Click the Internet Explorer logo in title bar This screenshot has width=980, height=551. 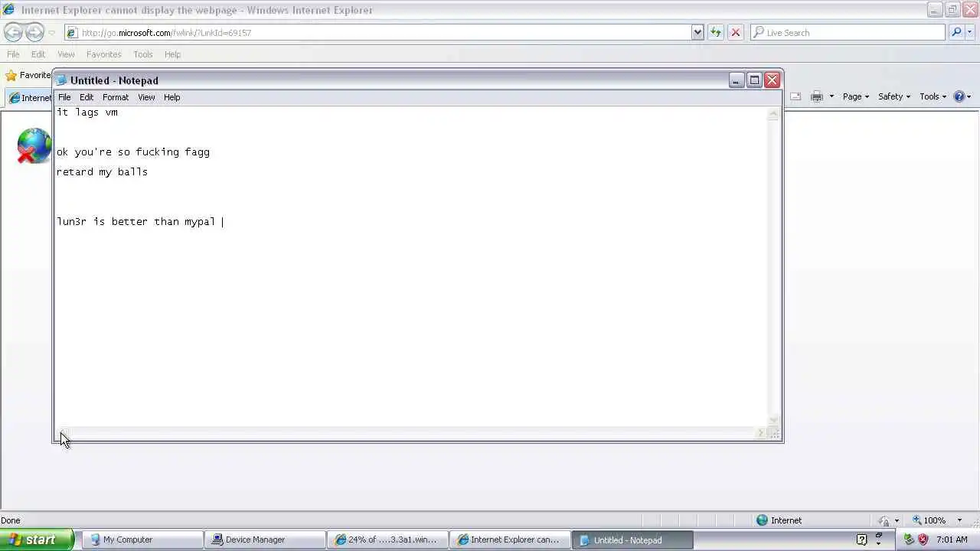(x=8, y=10)
